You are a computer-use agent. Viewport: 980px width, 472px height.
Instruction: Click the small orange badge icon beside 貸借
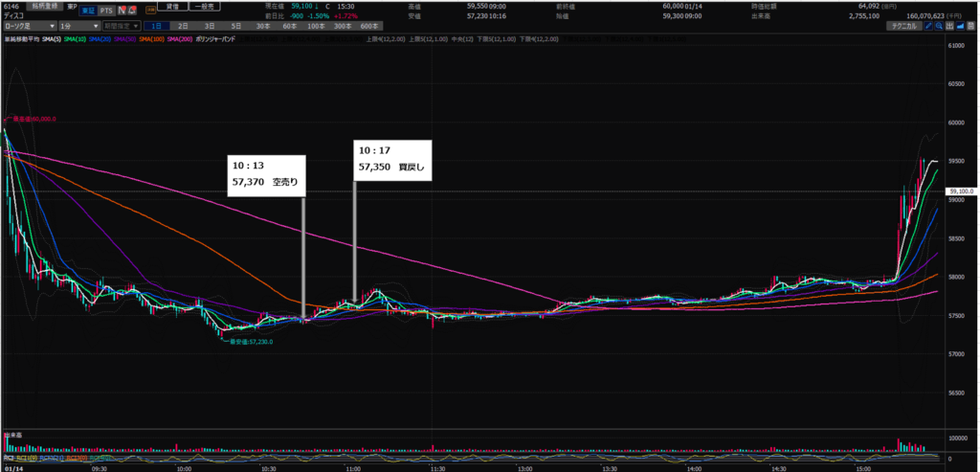(x=152, y=10)
